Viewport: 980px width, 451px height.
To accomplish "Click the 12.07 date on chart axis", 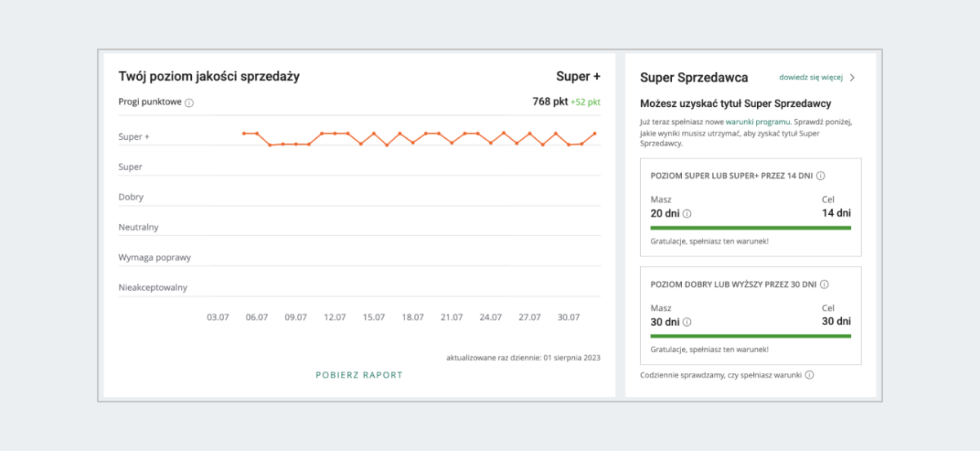I will (335, 318).
